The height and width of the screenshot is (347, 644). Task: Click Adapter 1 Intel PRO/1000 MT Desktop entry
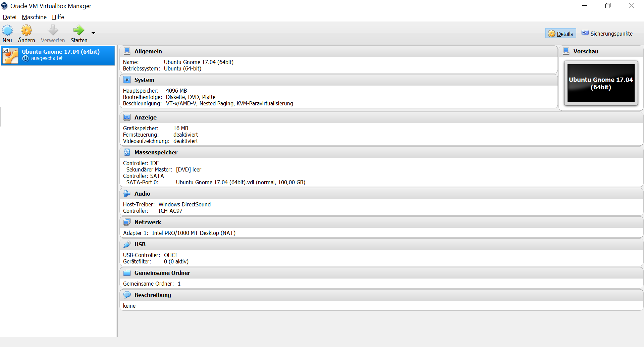click(x=194, y=233)
